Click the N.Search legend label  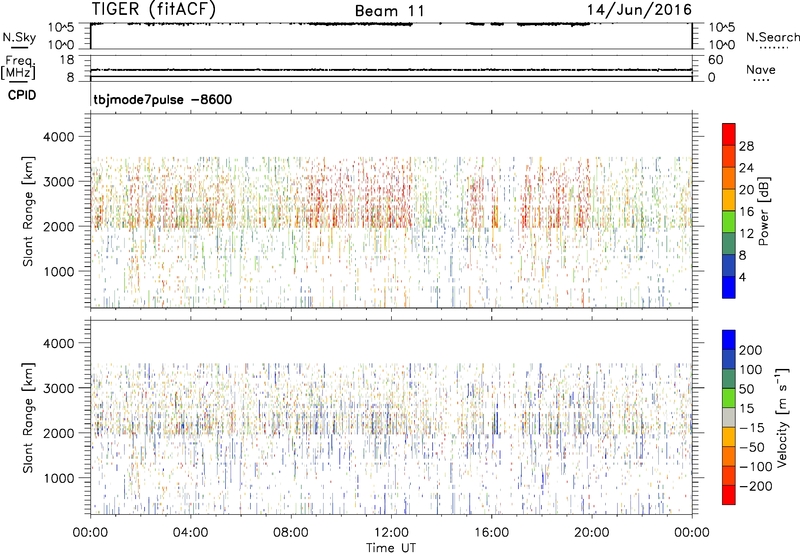(x=772, y=37)
